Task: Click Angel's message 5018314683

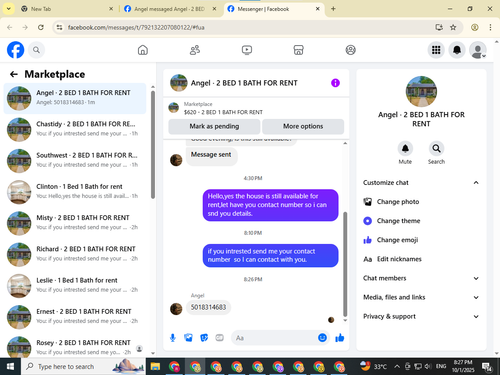Action: pyautogui.click(x=208, y=307)
